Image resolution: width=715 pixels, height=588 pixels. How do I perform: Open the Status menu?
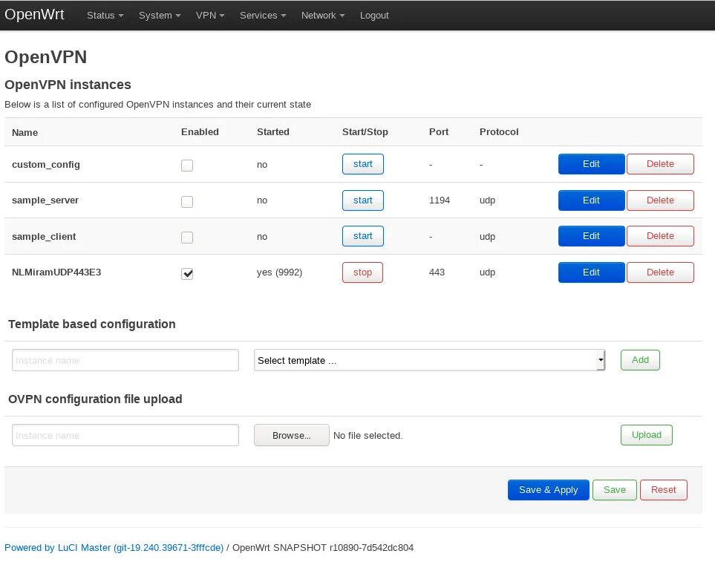(104, 15)
